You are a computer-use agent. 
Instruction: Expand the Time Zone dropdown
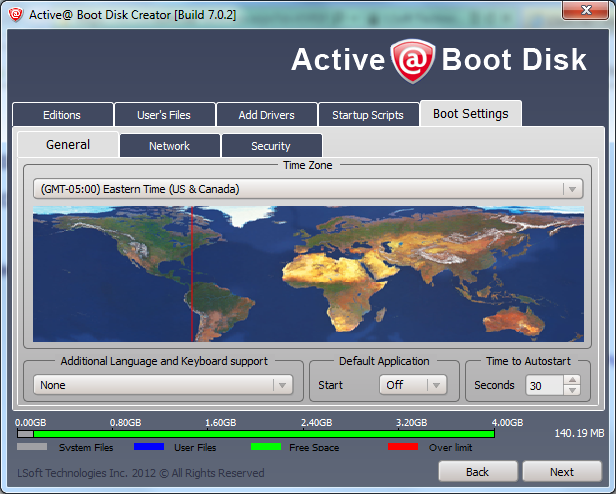[308, 189]
